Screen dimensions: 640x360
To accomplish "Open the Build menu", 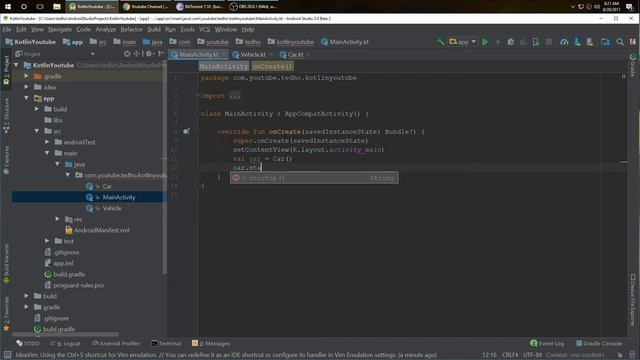I will 154,29.
